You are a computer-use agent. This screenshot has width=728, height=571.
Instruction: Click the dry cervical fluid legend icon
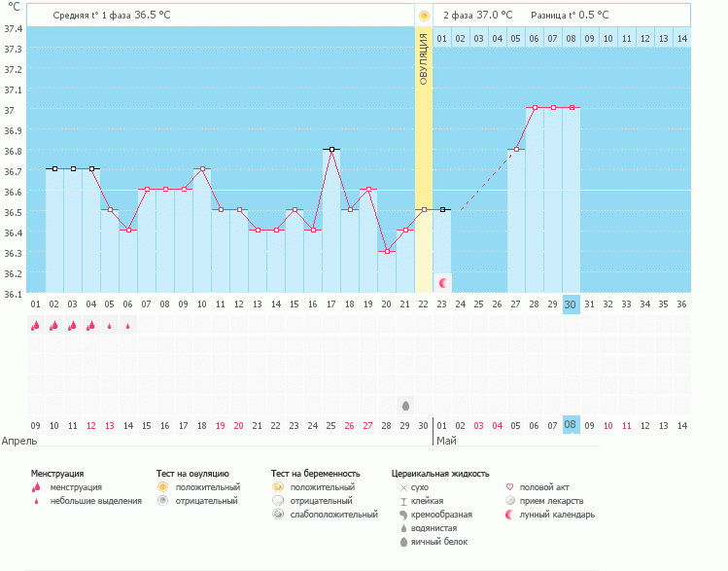pos(403,486)
